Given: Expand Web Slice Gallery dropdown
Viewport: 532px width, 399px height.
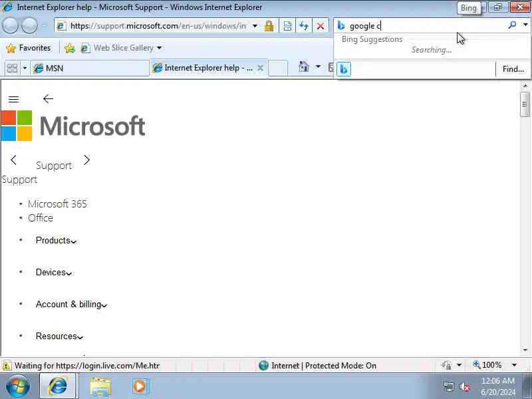Looking at the screenshot, I should 159,48.
